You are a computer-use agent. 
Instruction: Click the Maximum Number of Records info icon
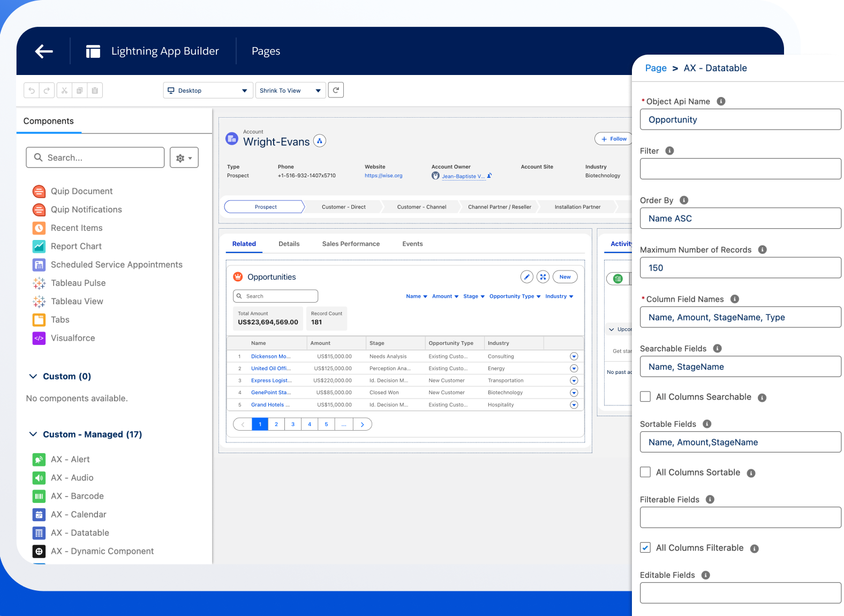point(763,250)
